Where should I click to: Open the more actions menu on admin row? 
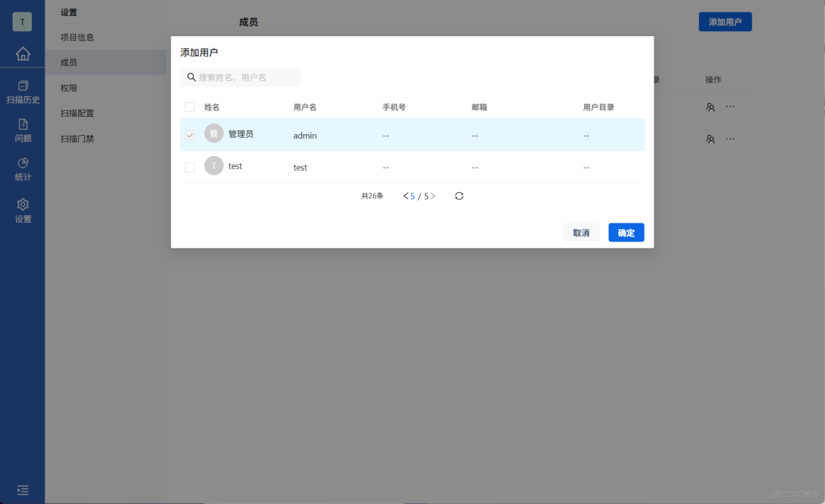pos(730,107)
